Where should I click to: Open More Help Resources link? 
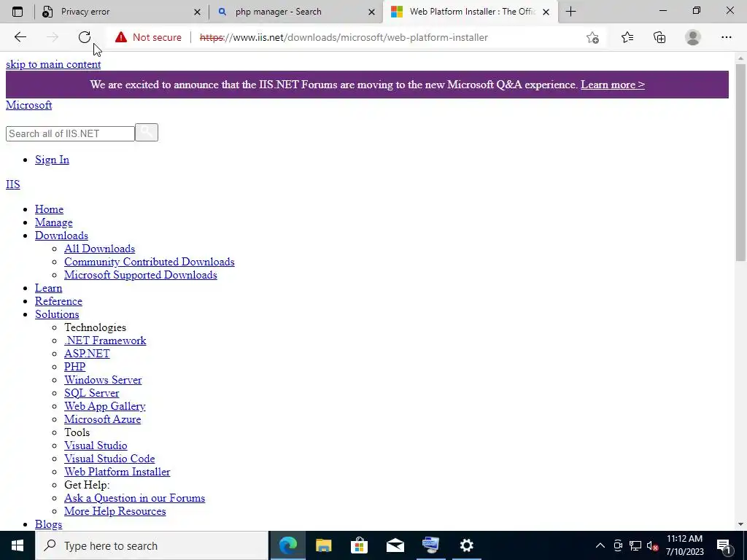(x=115, y=511)
